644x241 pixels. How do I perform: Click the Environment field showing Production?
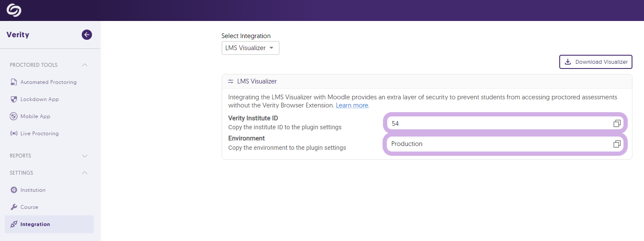[x=496, y=144]
